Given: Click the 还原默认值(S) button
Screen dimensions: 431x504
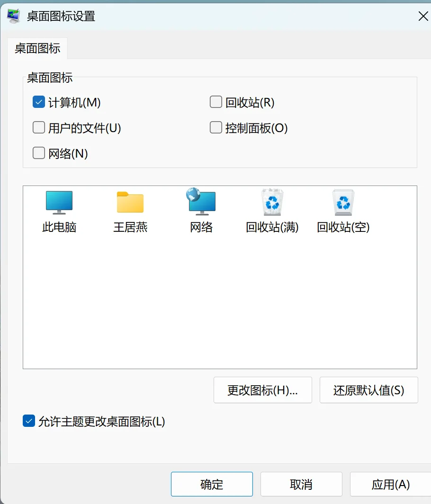Looking at the screenshot, I should (x=368, y=390).
